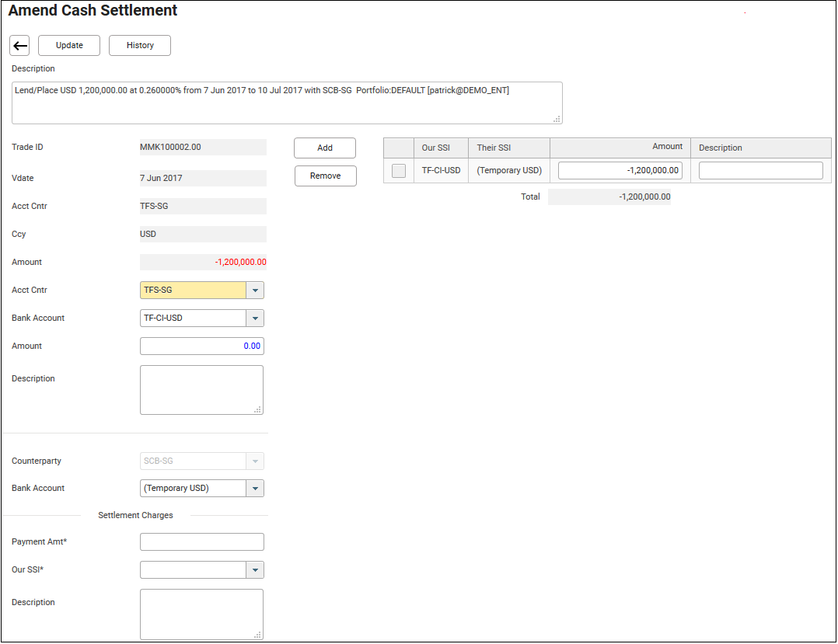Click the Settlement Charges Description box
Image resolution: width=838 pixels, height=644 pixels.
tap(201, 614)
